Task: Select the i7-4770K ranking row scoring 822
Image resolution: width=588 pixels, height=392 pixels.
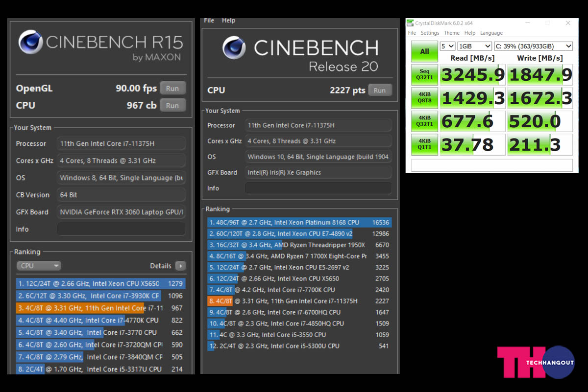Action: (100, 320)
